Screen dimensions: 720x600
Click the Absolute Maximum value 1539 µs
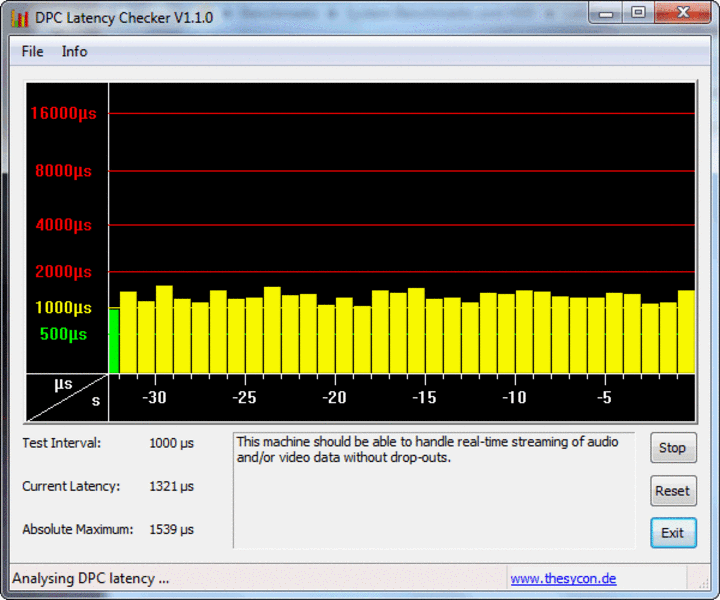[x=172, y=530]
